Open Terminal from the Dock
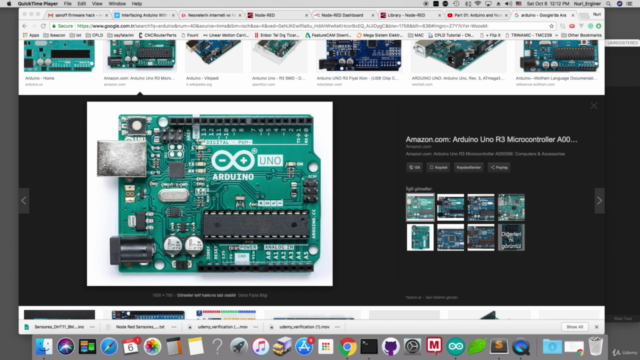The height and width of the screenshot is (360, 640). [369, 347]
